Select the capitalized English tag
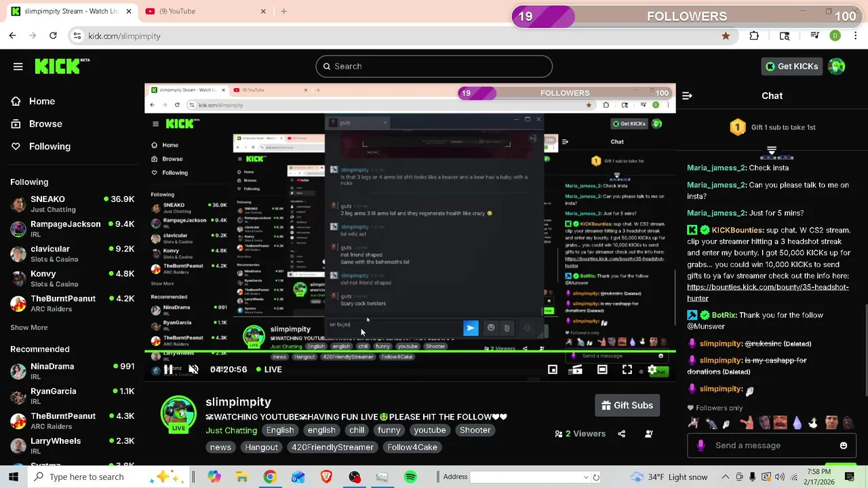Screen dimensions: 868x488 (x=280, y=430)
